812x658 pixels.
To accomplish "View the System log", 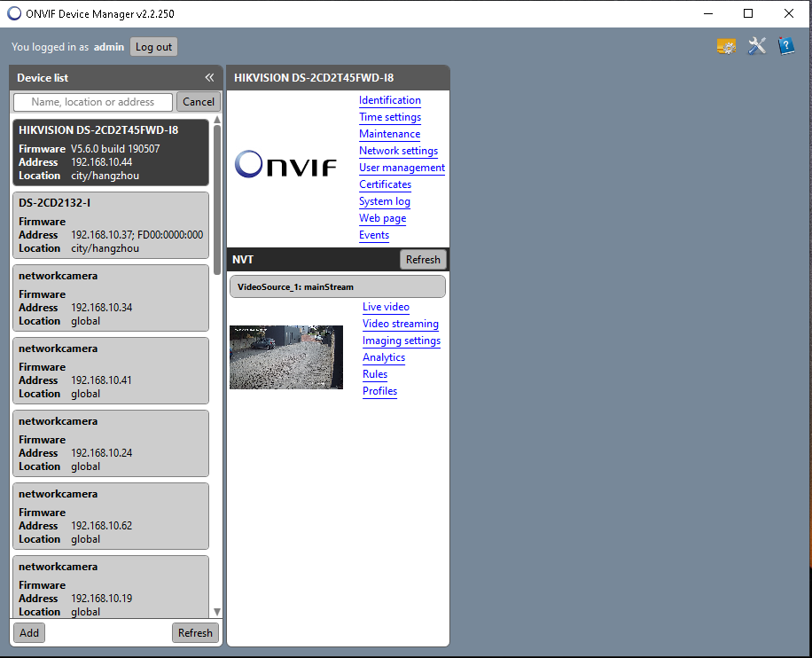I will point(384,201).
